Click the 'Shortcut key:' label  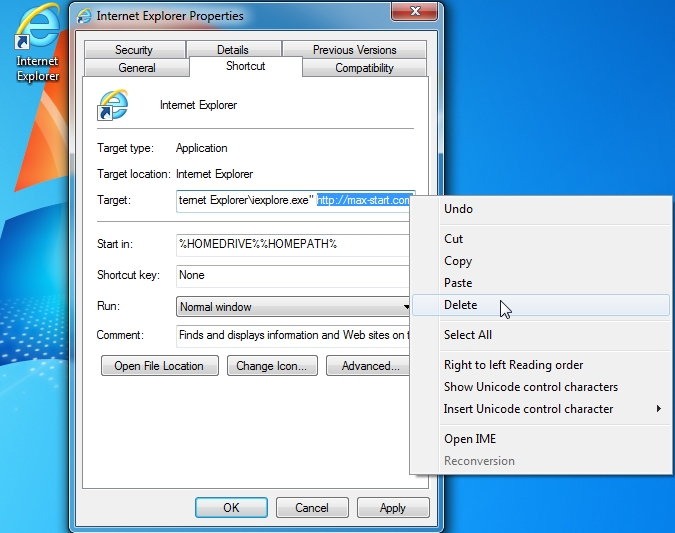click(128, 275)
